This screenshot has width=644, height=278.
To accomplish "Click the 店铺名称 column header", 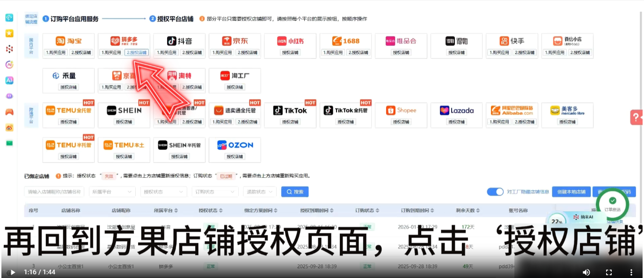I will coord(71,210).
